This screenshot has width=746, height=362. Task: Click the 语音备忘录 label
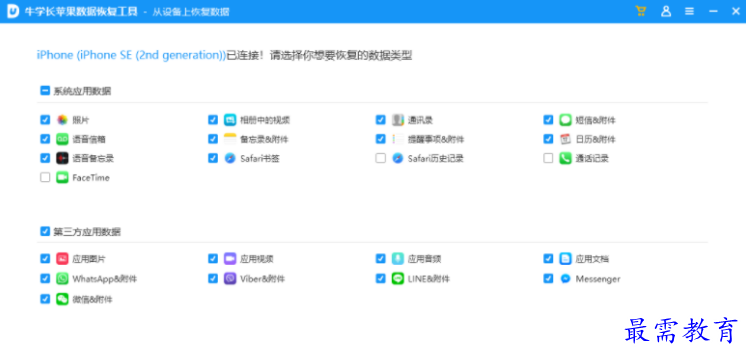point(93,158)
